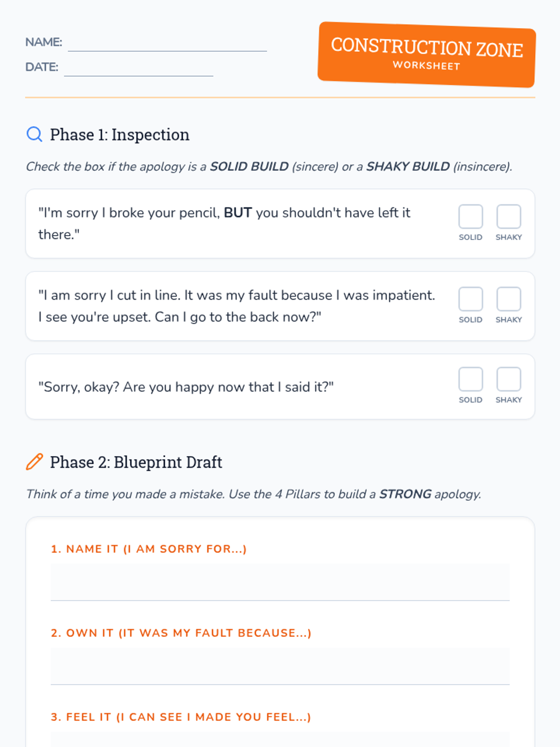
Task: Check SHAKY for the broken pencil apology
Action: (x=508, y=217)
